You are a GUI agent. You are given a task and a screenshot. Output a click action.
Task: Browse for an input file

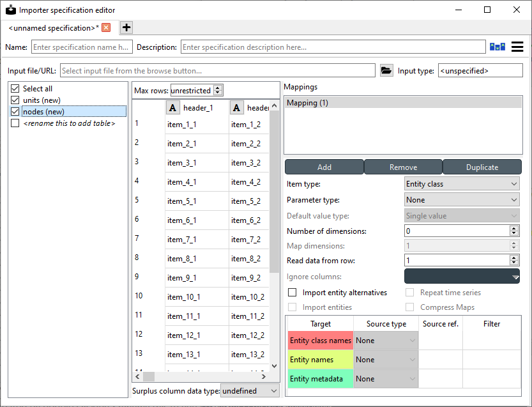tap(386, 71)
